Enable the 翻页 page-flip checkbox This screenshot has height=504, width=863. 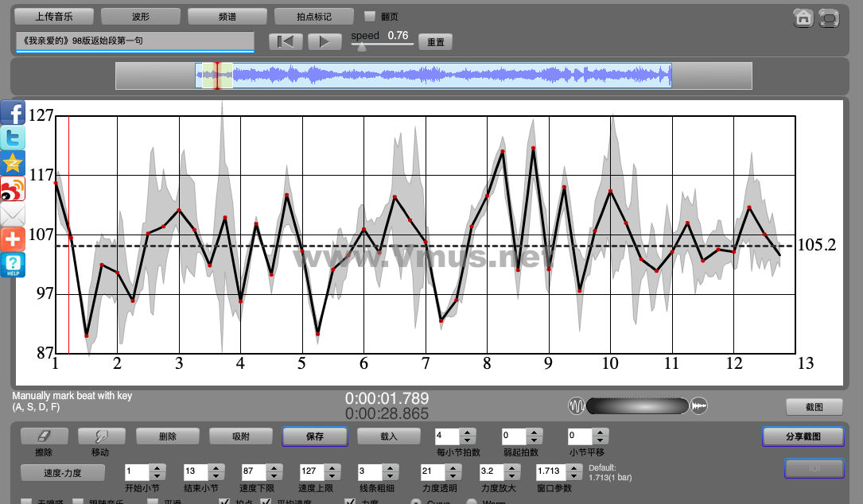pos(369,16)
